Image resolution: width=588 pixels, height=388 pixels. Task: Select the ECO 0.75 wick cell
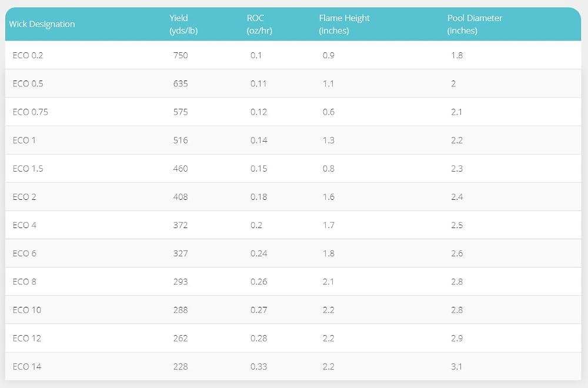(x=31, y=112)
